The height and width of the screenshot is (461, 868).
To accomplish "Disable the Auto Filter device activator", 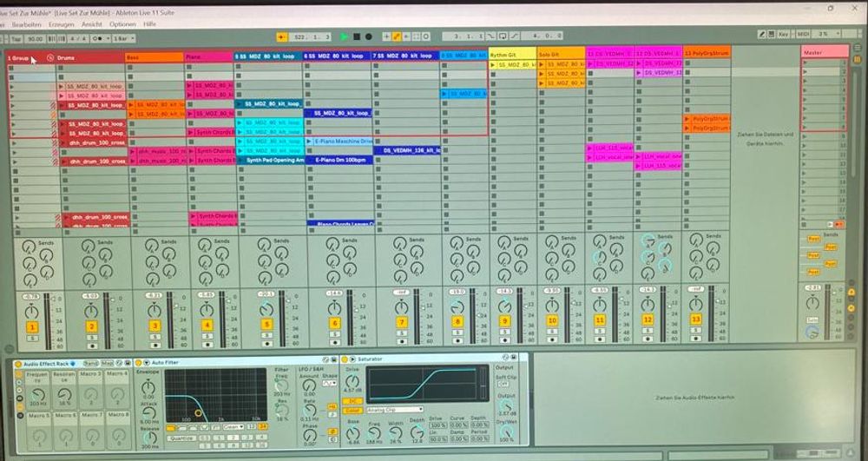I will (140, 362).
